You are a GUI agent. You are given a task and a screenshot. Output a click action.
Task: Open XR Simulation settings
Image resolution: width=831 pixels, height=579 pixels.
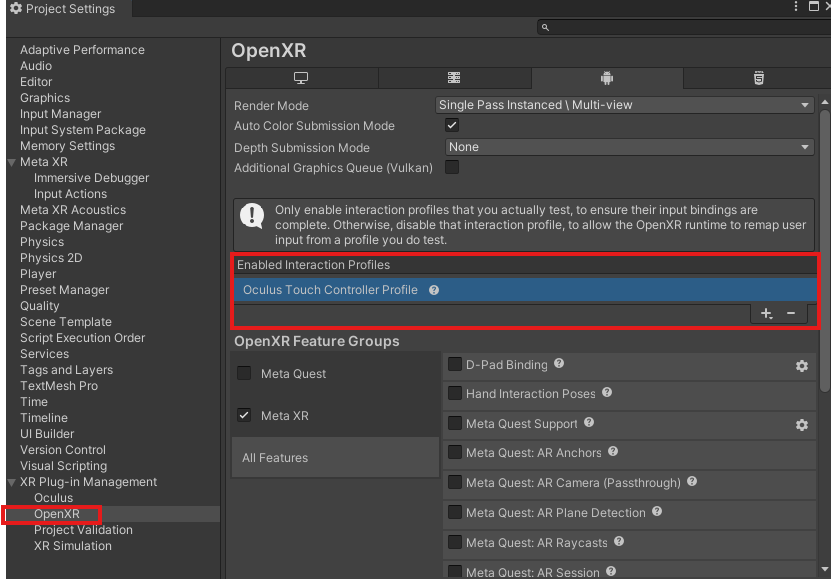click(x=73, y=546)
